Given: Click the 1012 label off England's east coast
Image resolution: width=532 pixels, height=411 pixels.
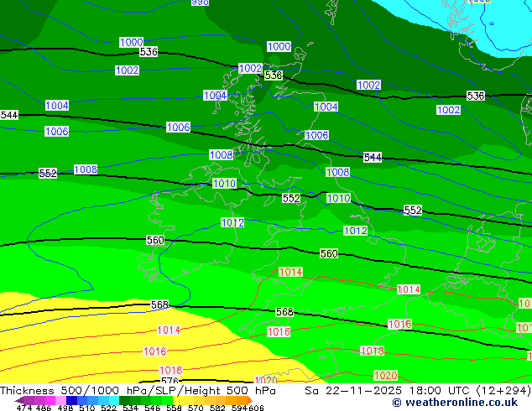Looking at the screenshot, I should click(356, 231).
